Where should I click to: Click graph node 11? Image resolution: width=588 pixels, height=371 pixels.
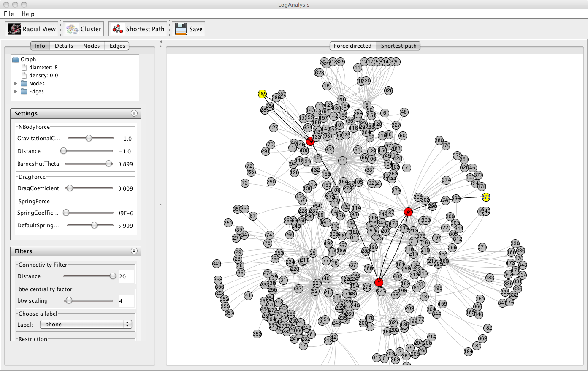pyautogui.click(x=358, y=68)
